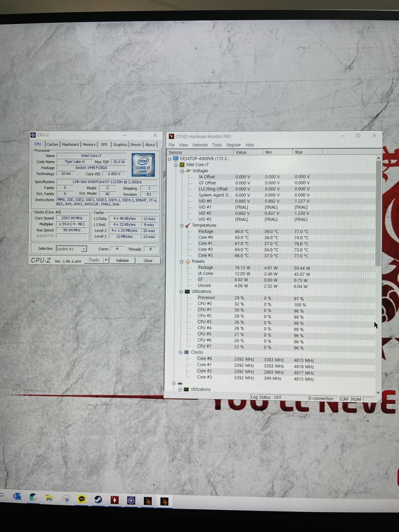Image resolution: width=399 pixels, height=532 pixels.
Task: Open the SPD tab
Action: coord(104,145)
